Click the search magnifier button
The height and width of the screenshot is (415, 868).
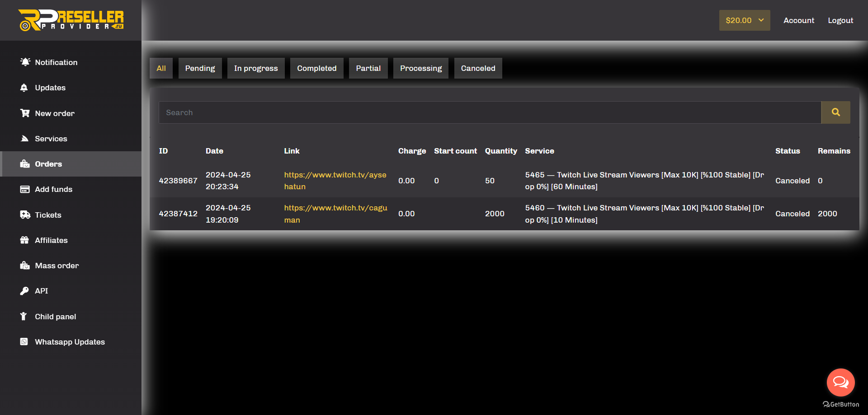point(835,112)
